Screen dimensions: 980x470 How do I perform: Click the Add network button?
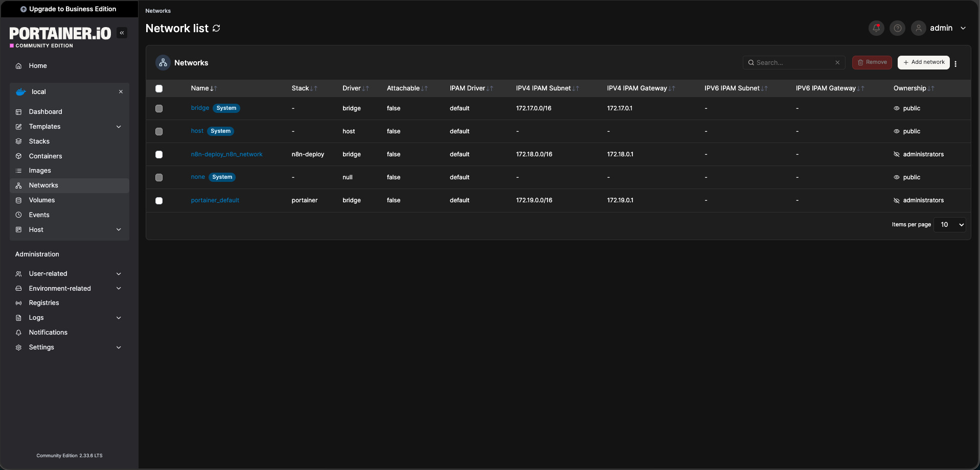tap(923, 62)
